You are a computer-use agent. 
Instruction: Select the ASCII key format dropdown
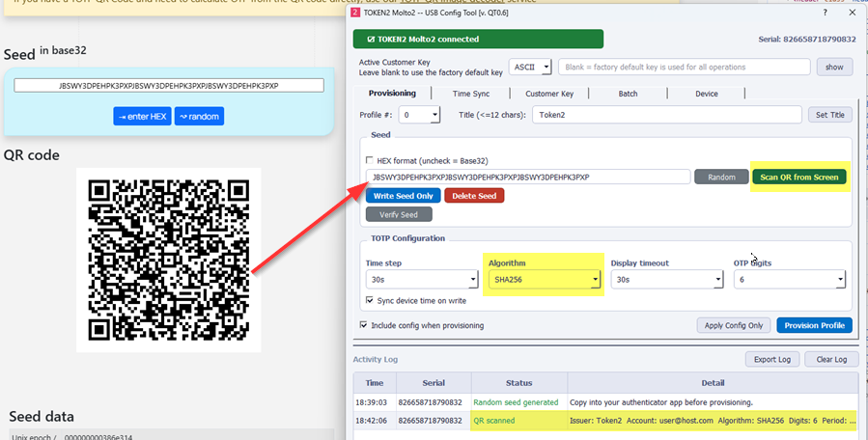point(530,67)
